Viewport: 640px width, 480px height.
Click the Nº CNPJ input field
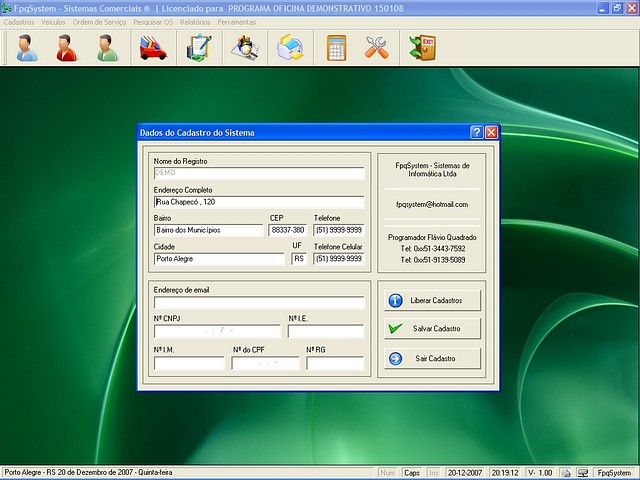(x=217, y=331)
